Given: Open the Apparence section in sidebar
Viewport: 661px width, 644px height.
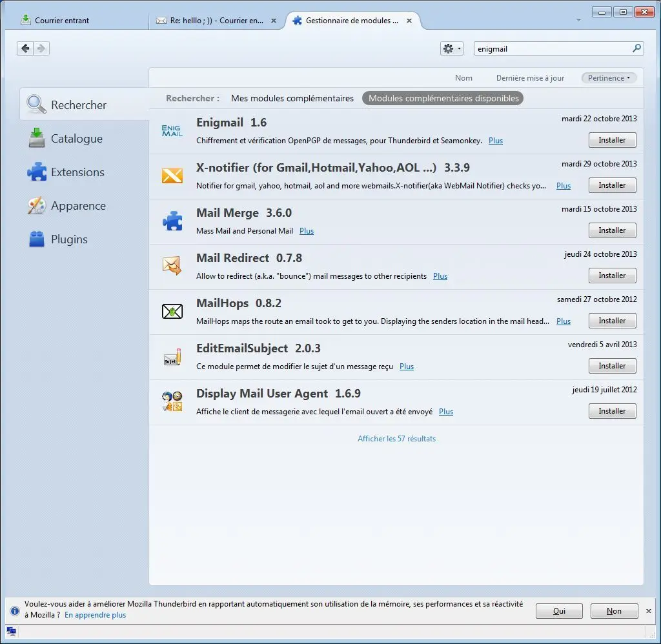Looking at the screenshot, I should click(x=85, y=206).
